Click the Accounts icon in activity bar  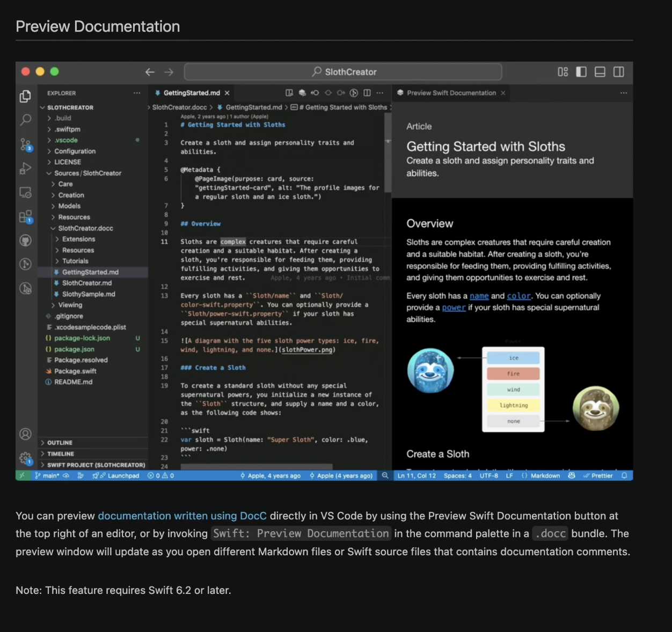pos(25,434)
